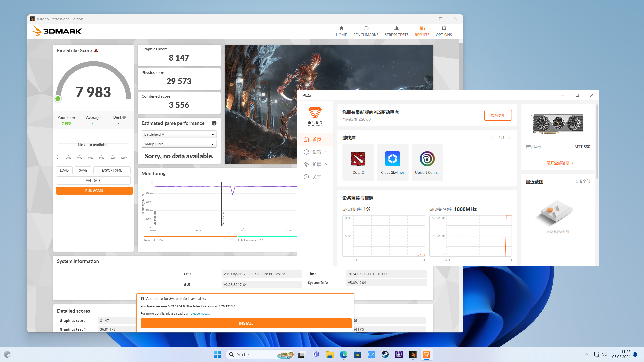This screenshot has width=644, height=362.
Task: Go to the 3DMark HOME tab
Action: click(x=341, y=31)
